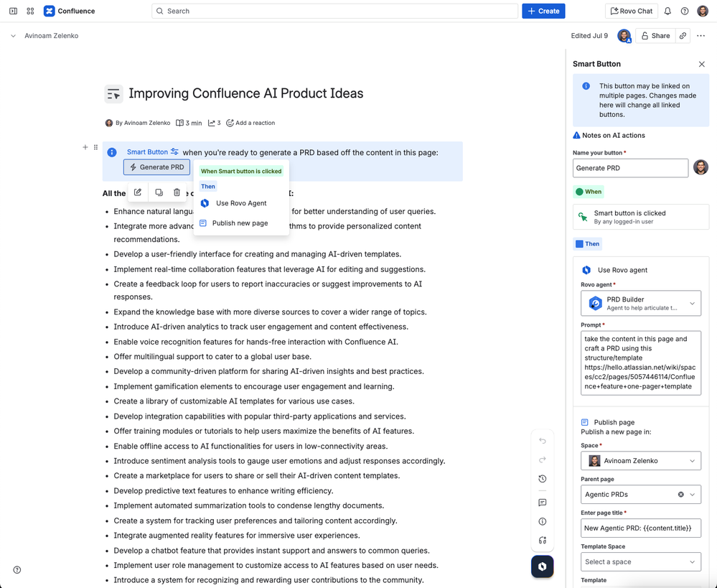
Task: Click the Smart Button link in info panel
Action: (x=147, y=152)
